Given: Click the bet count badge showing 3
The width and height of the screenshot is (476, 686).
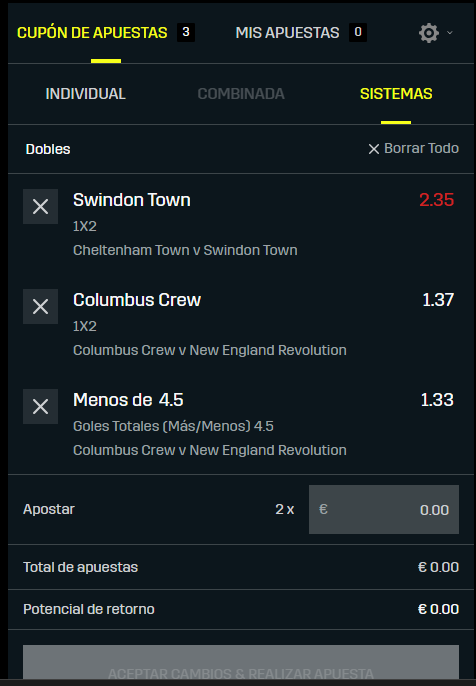Looking at the screenshot, I should pyautogui.click(x=186, y=32).
